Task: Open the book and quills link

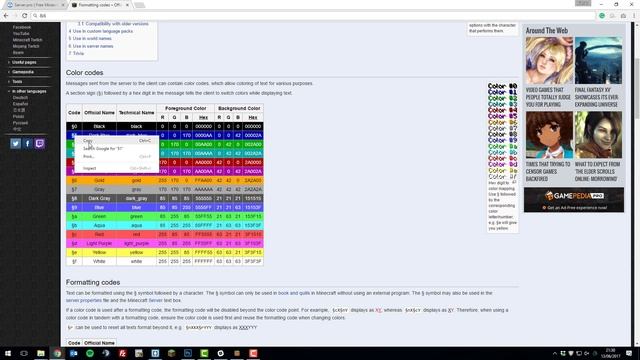Action: [294, 293]
